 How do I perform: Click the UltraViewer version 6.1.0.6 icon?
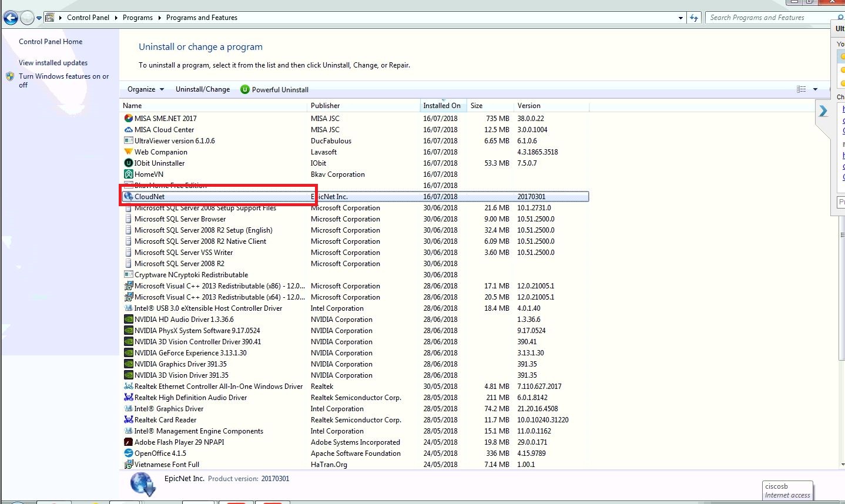coord(129,140)
